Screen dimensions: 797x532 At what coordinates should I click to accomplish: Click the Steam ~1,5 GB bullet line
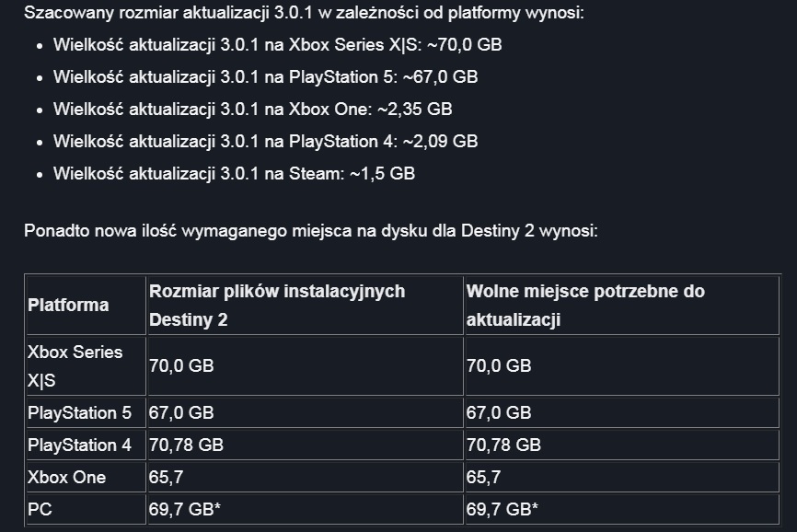point(234,173)
